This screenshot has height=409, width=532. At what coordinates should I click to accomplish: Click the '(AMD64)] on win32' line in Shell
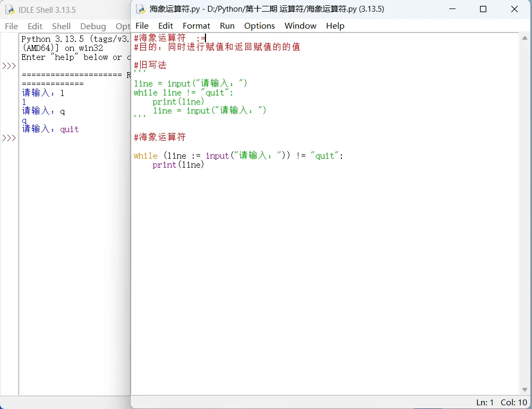coord(63,48)
